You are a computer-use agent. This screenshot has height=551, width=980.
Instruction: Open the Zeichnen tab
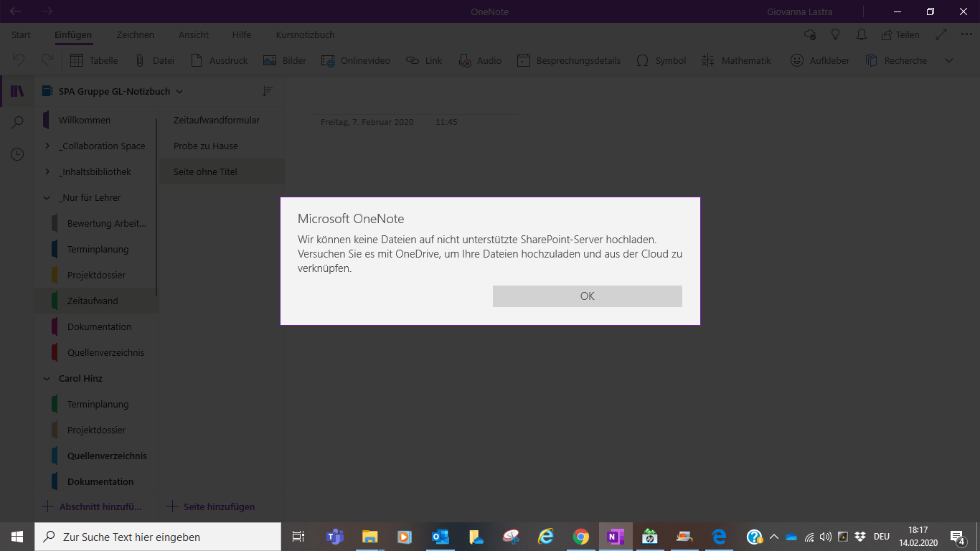click(135, 34)
